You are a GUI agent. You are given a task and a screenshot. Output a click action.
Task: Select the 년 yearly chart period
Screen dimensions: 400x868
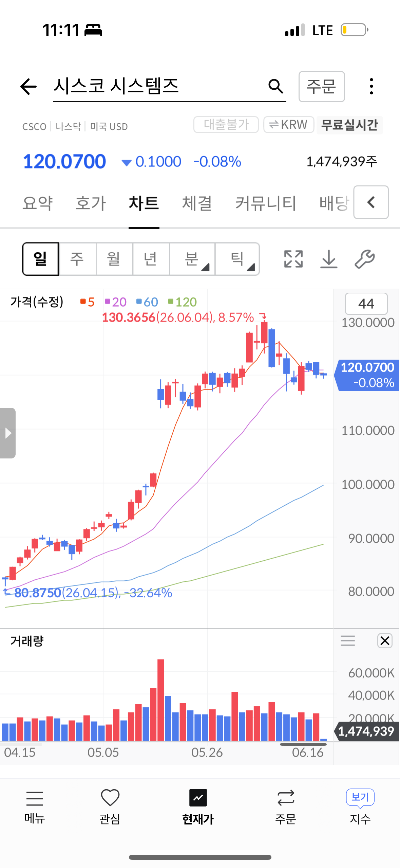pyautogui.click(x=151, y=259)
